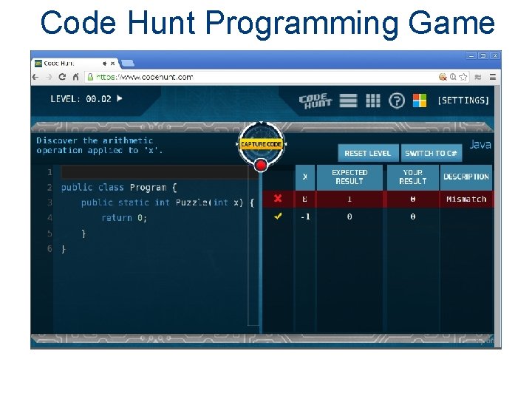This screenshot has width=532, height=399.
Task: Click the X column header
Action: pyautogui.click(x=305, y=177)
